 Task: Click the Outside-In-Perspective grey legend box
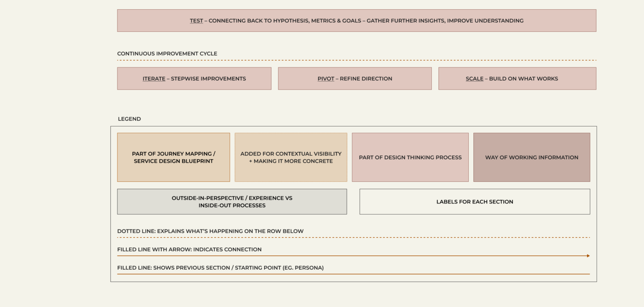coord(232,201)
